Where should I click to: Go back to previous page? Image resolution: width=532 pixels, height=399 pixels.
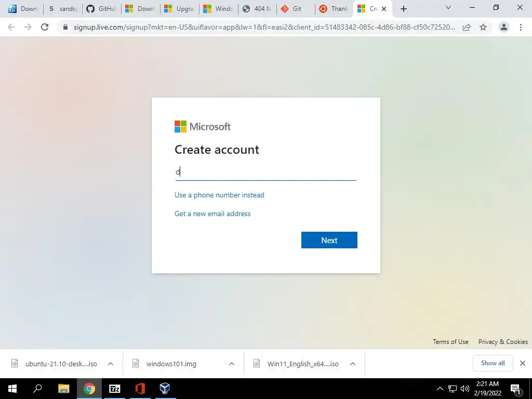(x=11, y=27)
